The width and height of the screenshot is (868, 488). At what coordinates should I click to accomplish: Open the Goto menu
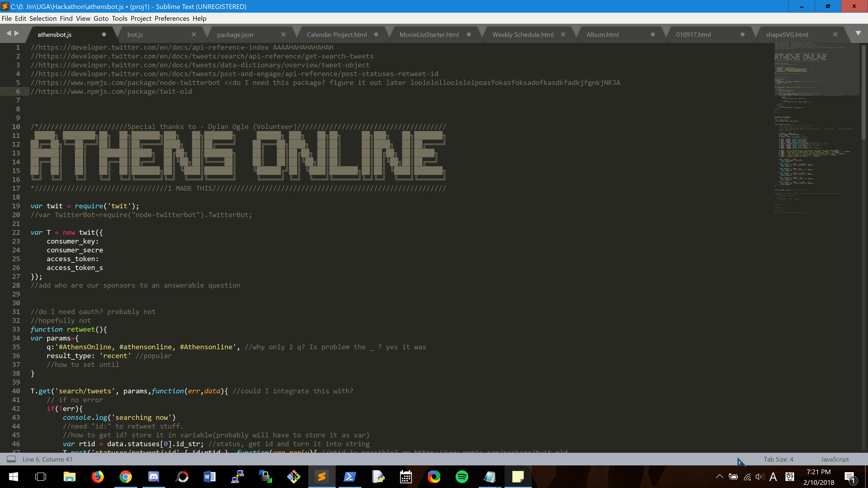(x=101, y=19)
